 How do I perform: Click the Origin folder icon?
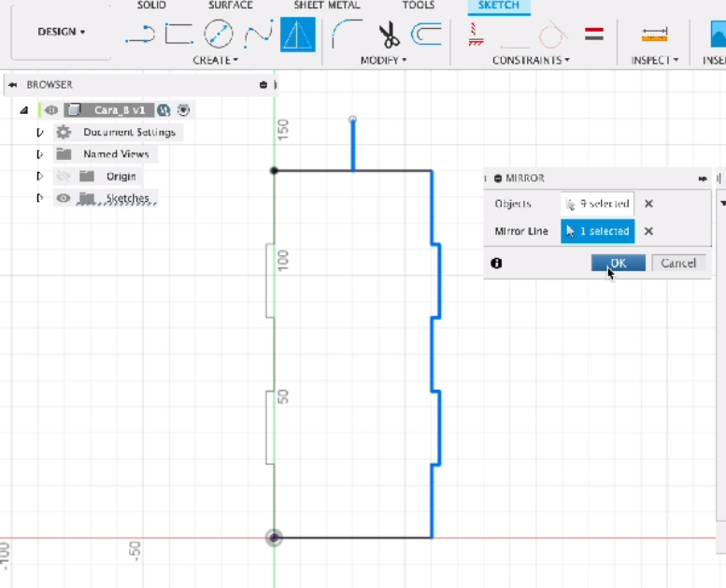pyautogui.click(x=87, y=176)
